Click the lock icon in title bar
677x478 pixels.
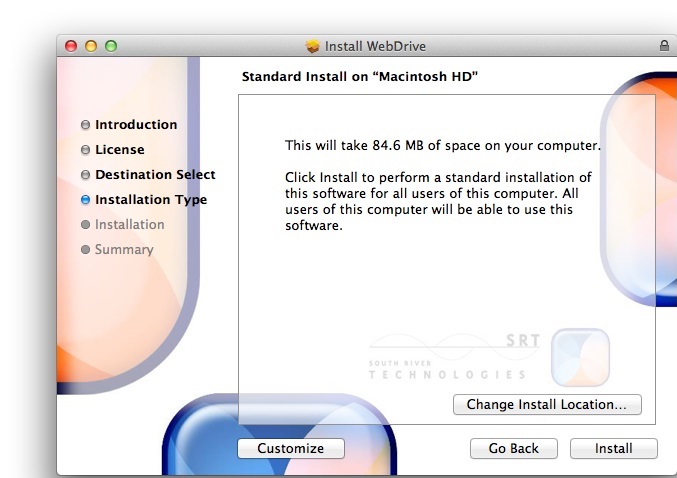pos(664,46)
